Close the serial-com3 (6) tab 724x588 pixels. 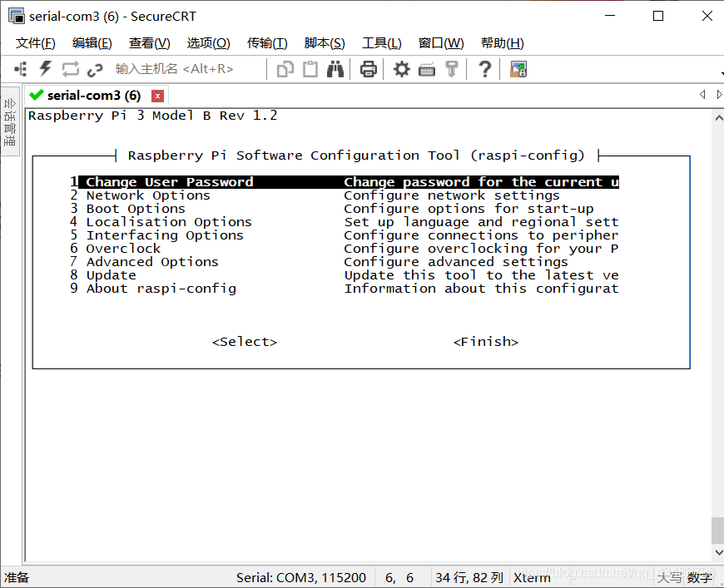coord(157,96)
